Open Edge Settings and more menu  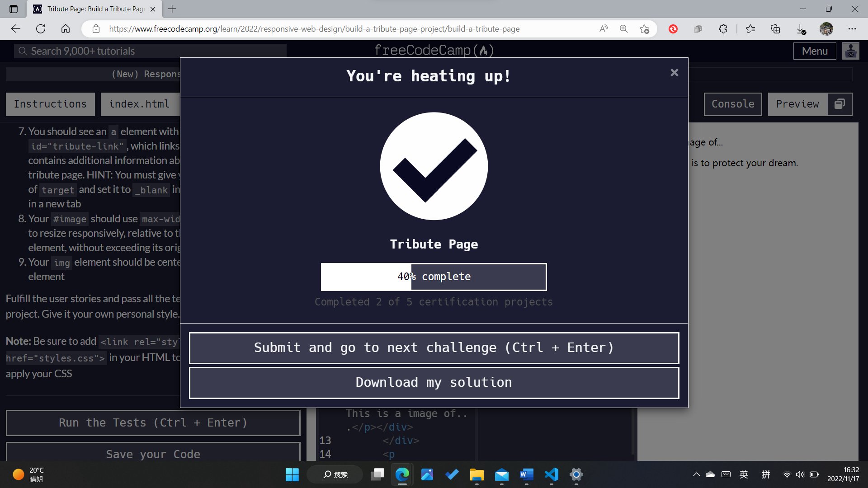click(853, 28)
